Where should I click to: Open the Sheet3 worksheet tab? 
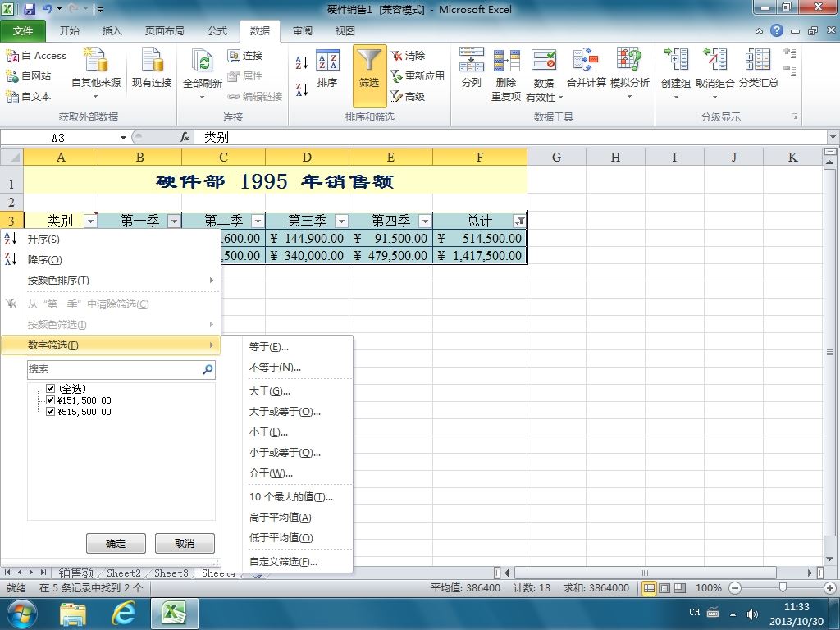coord(171,573)
